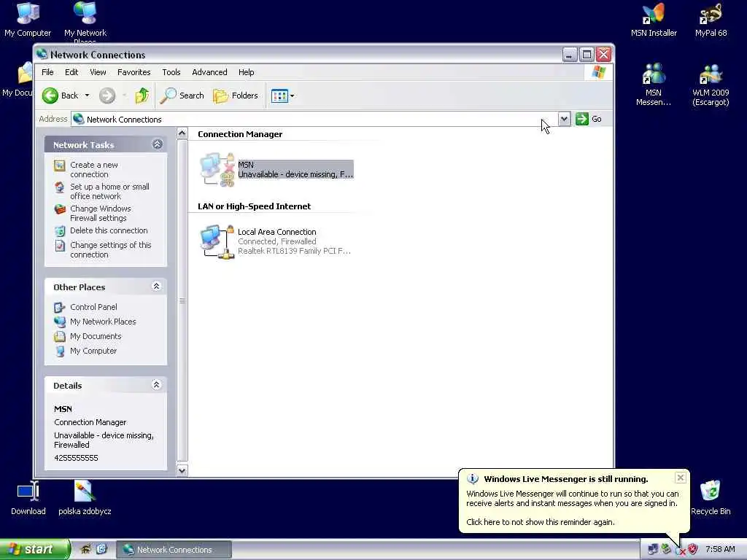Click the Address bar field
747x560 pixels.
[314, 119]
